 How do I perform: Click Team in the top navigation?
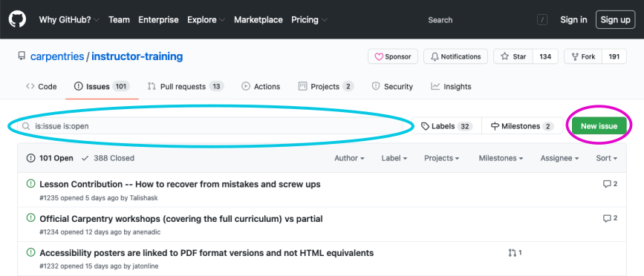[x=119, y=20]
